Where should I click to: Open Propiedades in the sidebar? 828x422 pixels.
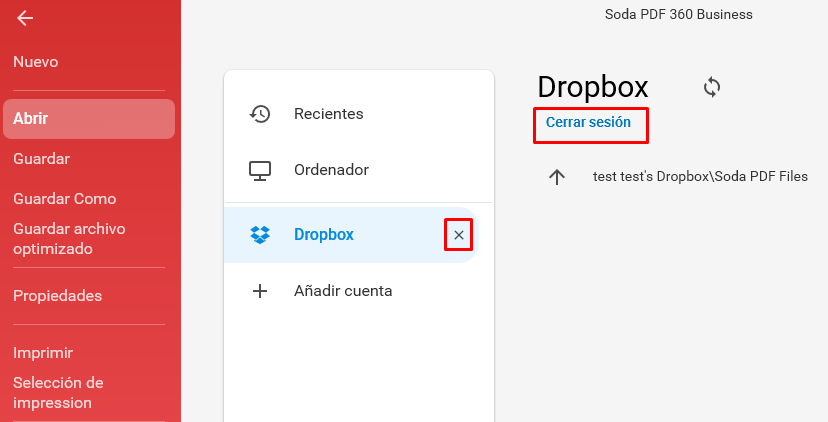(x=58, y=296)
